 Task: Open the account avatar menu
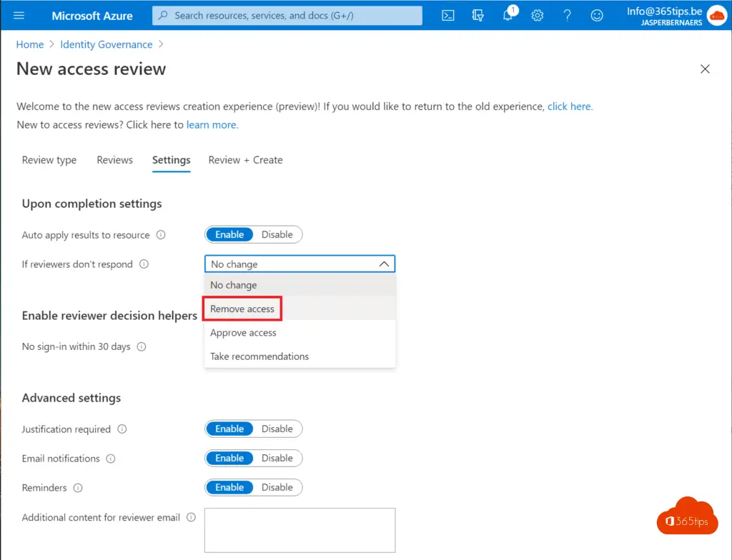click(717, 16)
